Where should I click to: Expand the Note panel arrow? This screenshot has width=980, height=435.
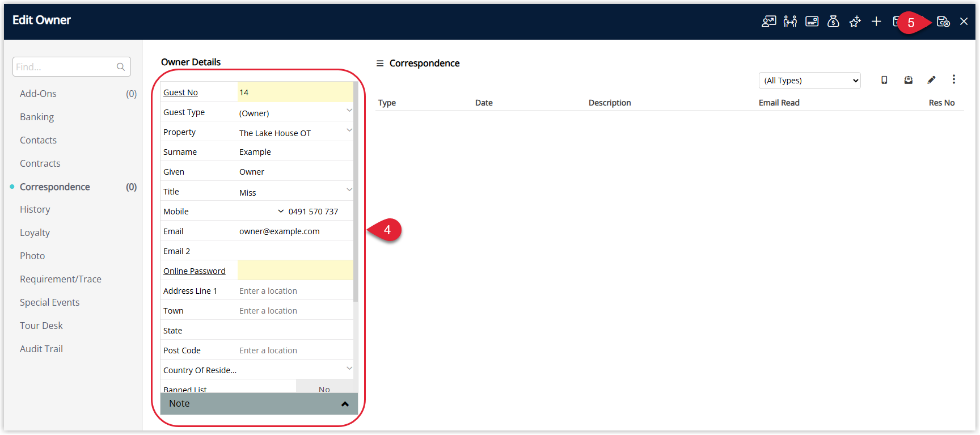pos(345,404)
